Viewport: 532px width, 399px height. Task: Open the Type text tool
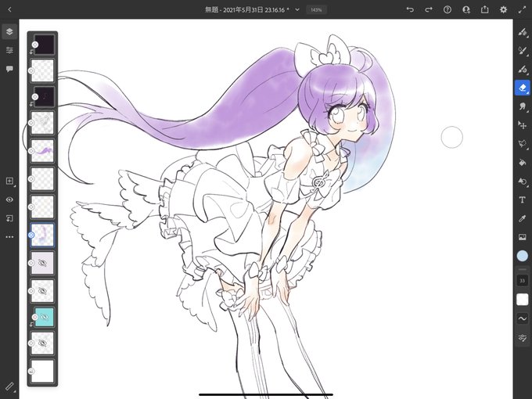tap(522, 199)
